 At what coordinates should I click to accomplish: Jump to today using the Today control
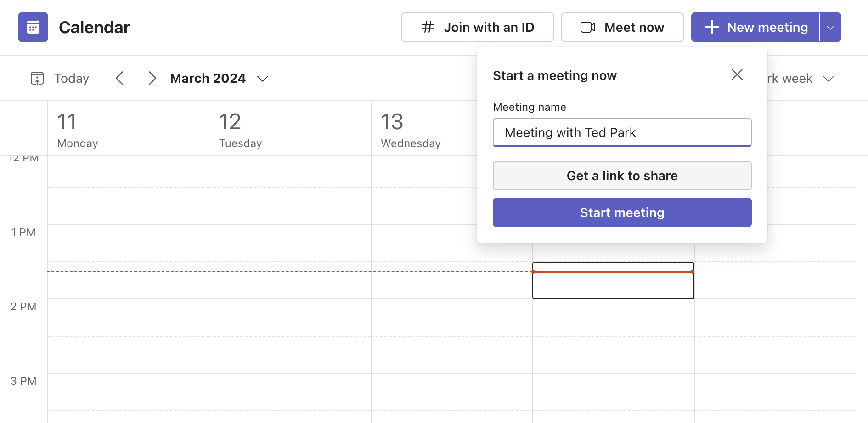pos(71,78)
